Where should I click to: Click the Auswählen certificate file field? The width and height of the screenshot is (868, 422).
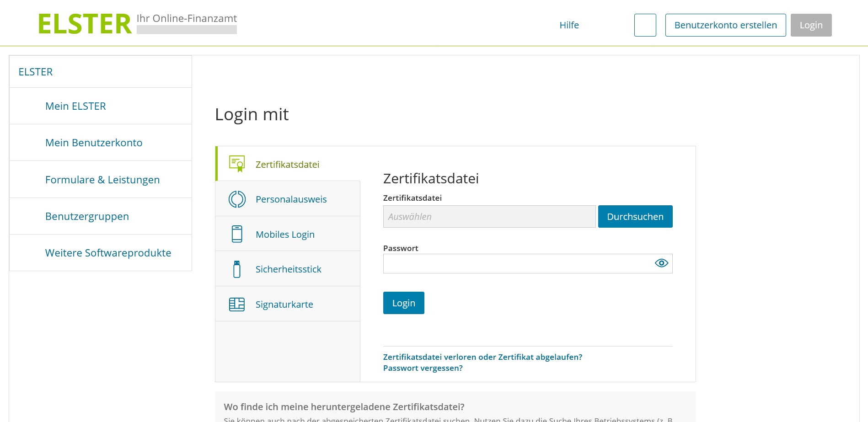[x=489, y=216]
